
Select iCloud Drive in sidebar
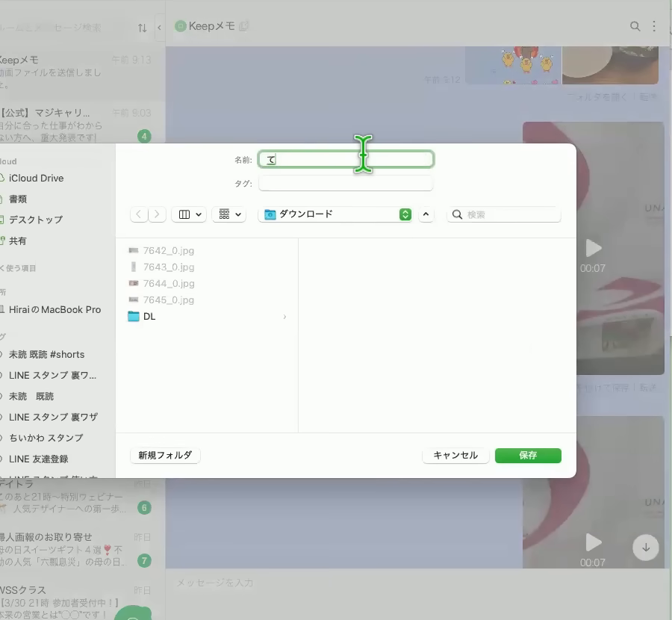[36, 178]
